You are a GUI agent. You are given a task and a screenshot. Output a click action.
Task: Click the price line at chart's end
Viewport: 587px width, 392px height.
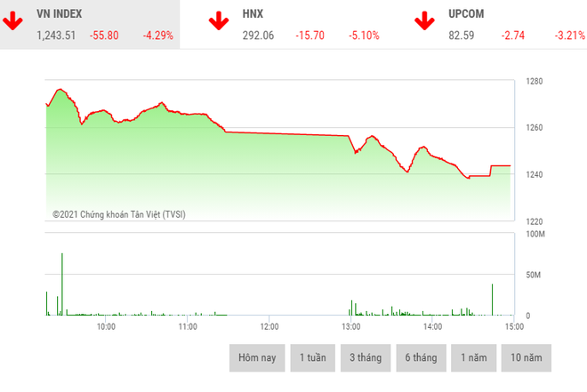pos(510,165)
